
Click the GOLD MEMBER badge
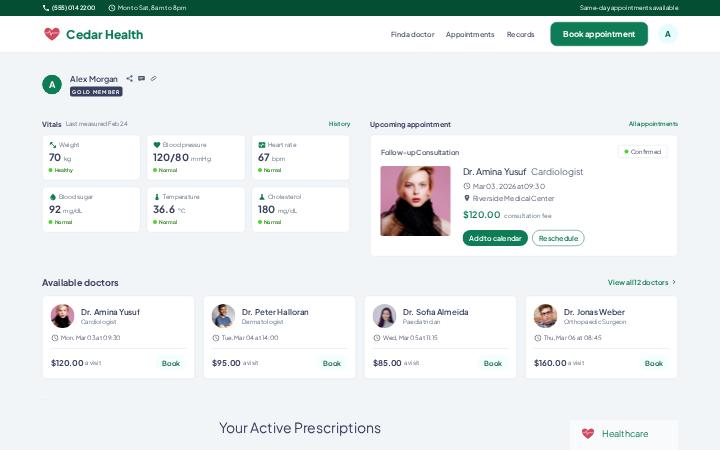pyautogui.click(x=96, y=92)
